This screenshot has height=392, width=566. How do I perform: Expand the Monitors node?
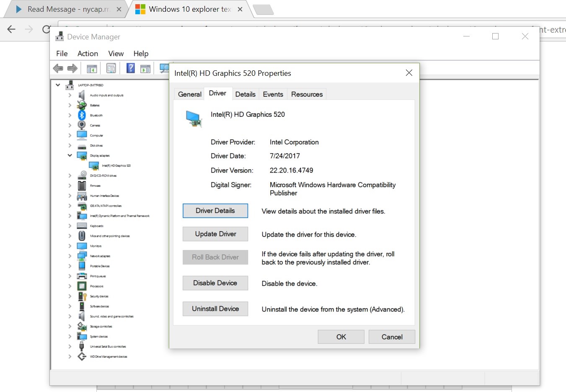point(70,246)
